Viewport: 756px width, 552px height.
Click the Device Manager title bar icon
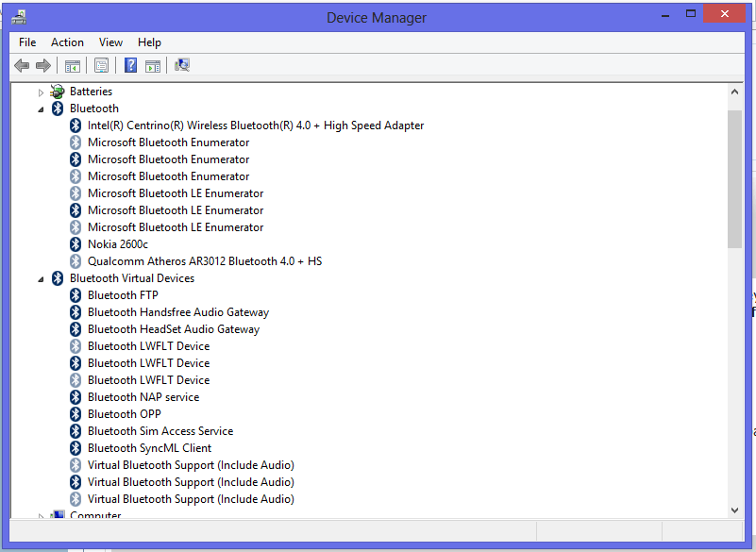coord(19,18)
